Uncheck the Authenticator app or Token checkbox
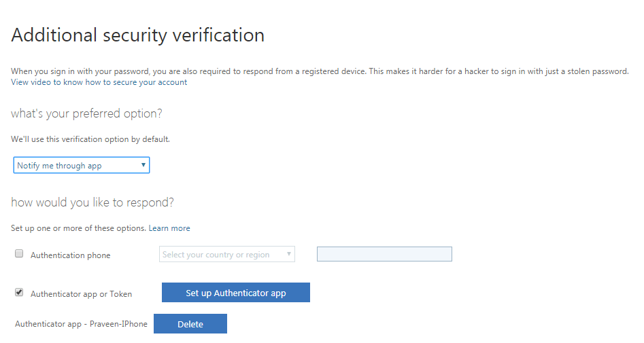644x343 pixels. pyautogui.click(x=19, y=293)
